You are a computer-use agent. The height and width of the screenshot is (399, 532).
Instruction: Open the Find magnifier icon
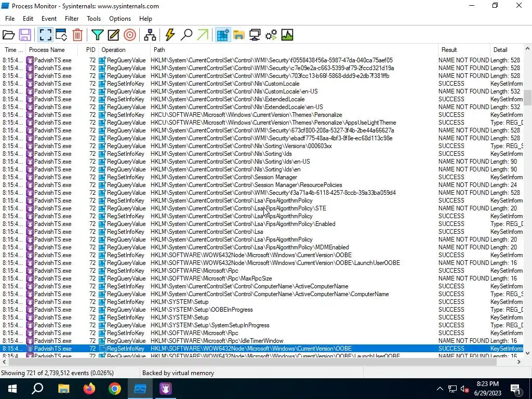tap(187, 35)
